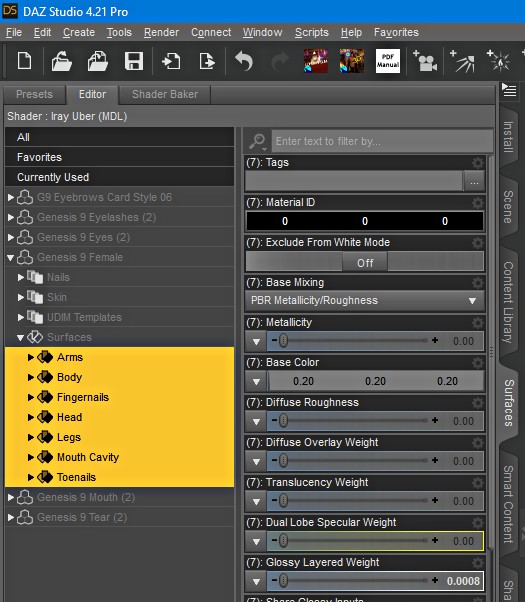Collapse Genesis 9 Female node
The height and width of the screenshot is (602, 525).
click(x=11, y=258)
